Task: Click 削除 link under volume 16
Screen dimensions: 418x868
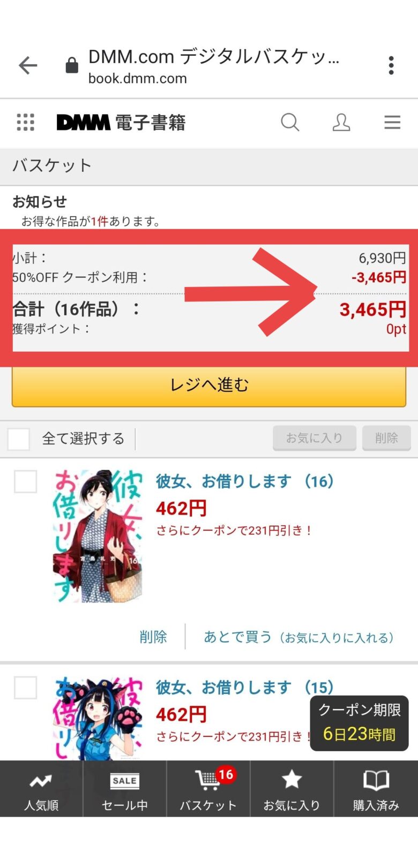Action: 153,637
